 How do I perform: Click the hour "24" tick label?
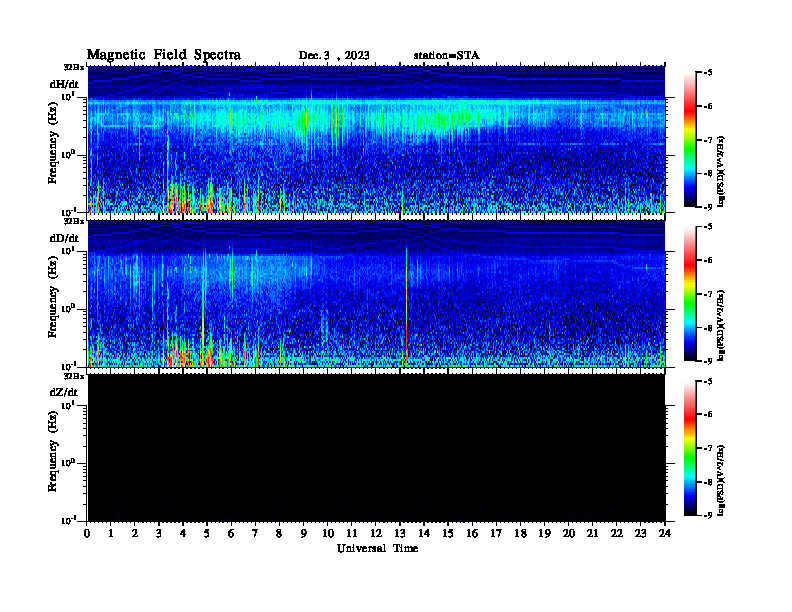pos(664,534)
